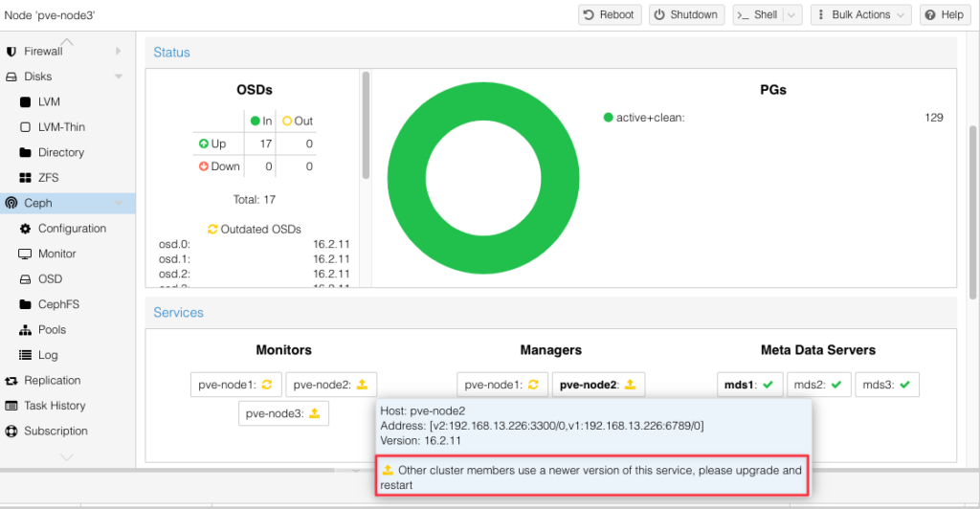Click the sidebar scroll-down chevron
This screenshot has width=980, height=509.
coord(67,457)
